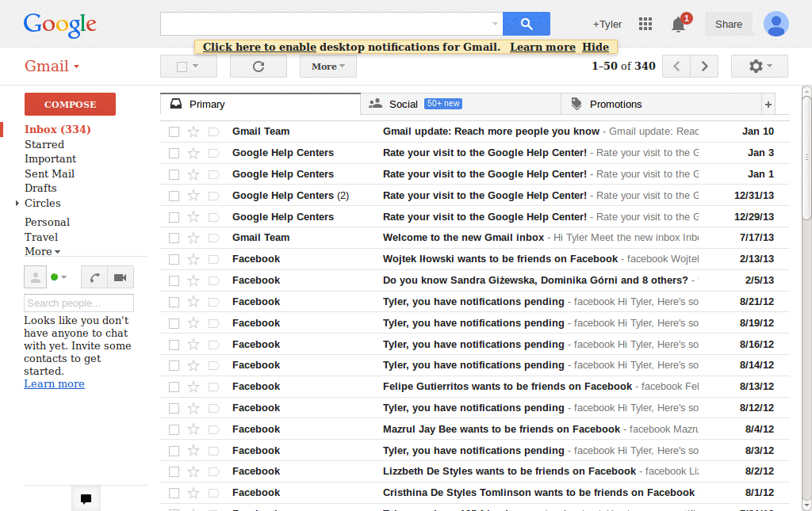The width and height of the screenshot is (812, 511).
Task: Open the Starred folder
Action: pos(44,144)
